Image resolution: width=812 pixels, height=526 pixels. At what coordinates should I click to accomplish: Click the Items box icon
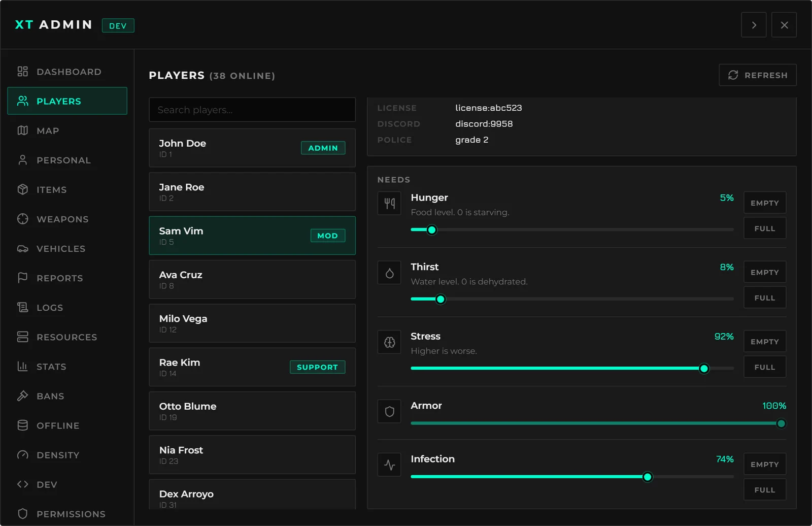pyautogui.click(x=22, y=189)
